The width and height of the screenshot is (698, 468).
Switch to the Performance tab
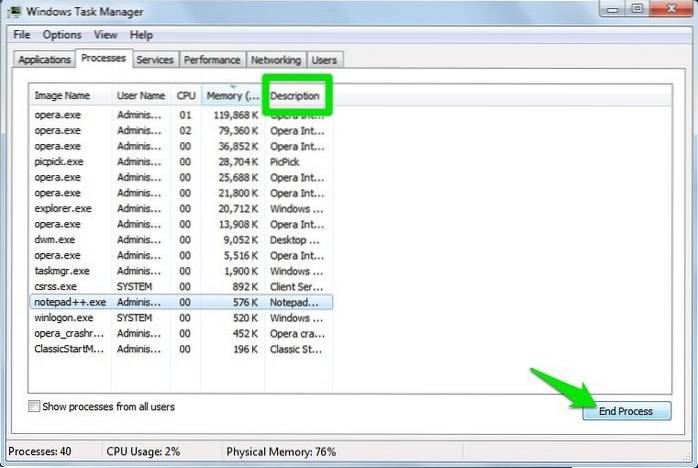click(x=212, y=60)
